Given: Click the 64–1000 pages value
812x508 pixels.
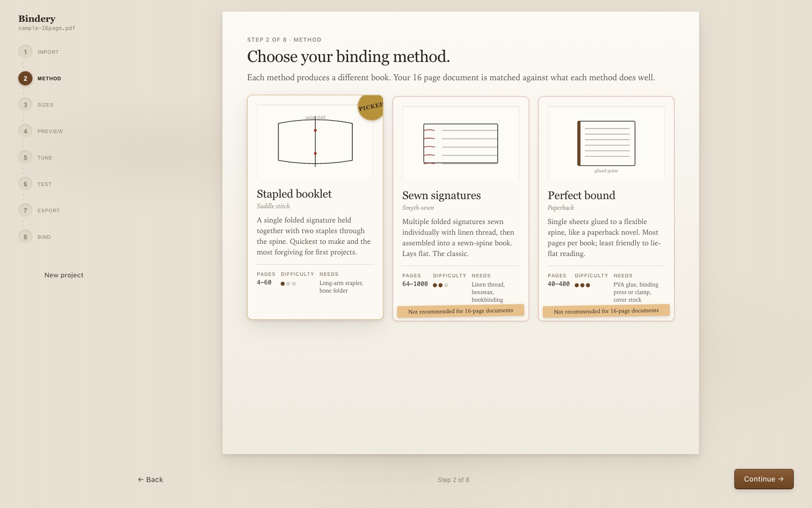Looking at the screenshot, I should click(415, 284).
